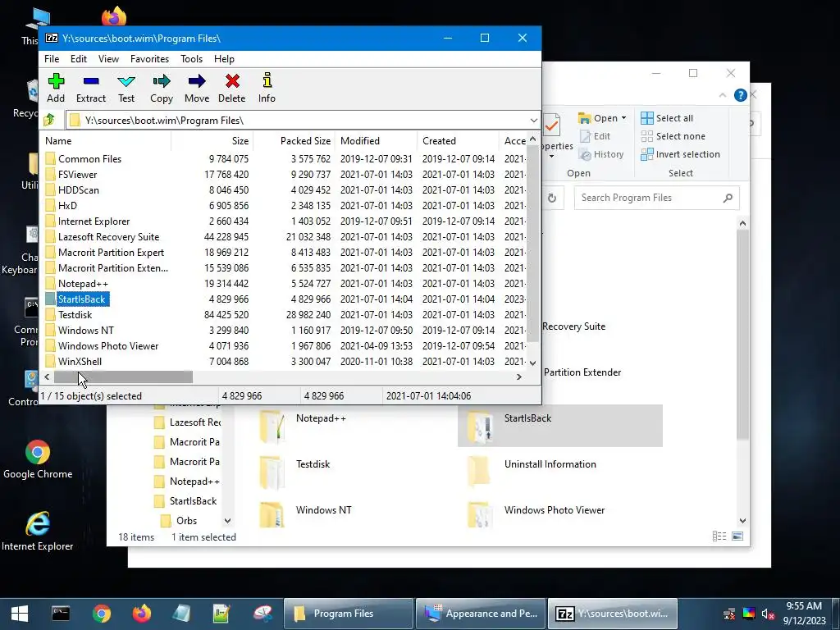840x630 pixels.
Task: Open the Internet Explorer desktop shortcut
Action: tap(38, 531)
